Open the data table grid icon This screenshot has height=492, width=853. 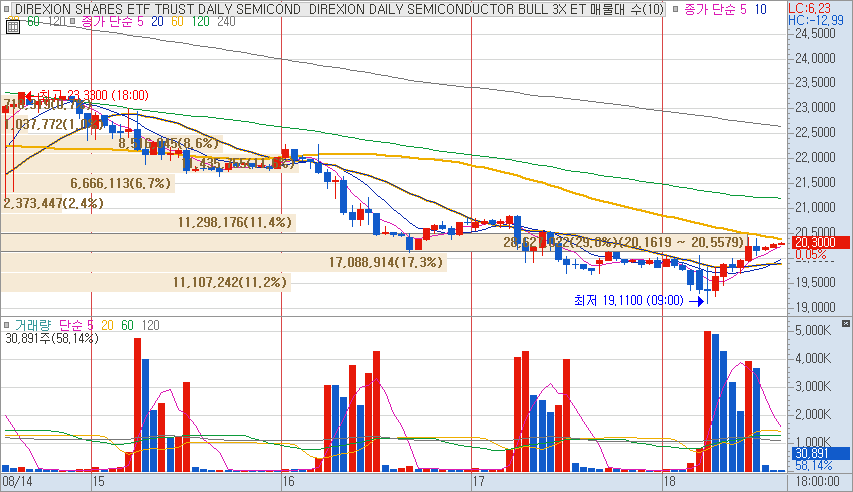[13, 27]
